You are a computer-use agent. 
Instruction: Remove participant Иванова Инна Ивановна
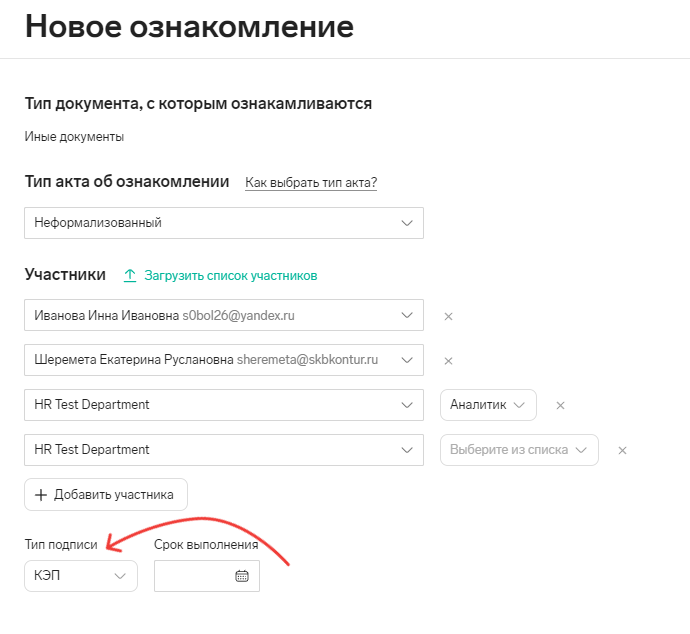(x=448, y=316)
